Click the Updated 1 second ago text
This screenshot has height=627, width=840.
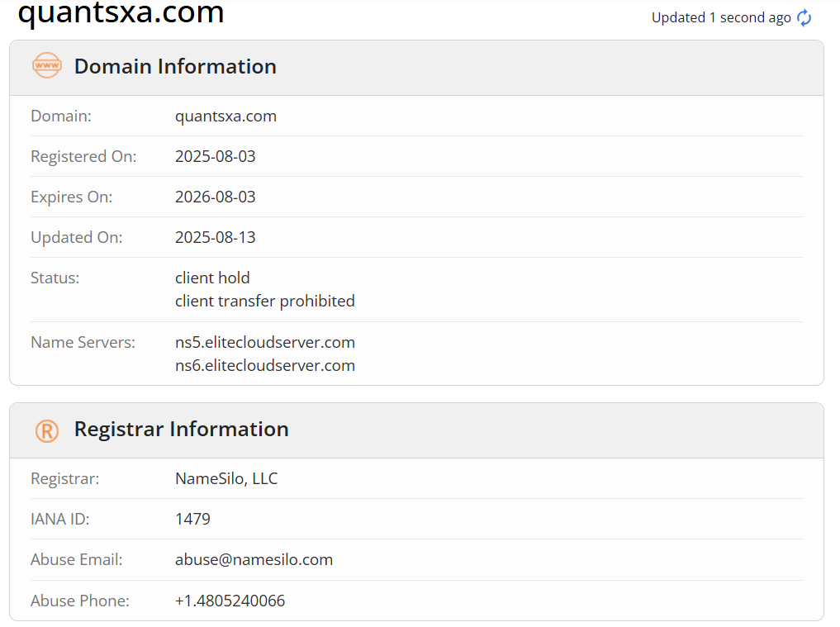[x=721, y=17]
